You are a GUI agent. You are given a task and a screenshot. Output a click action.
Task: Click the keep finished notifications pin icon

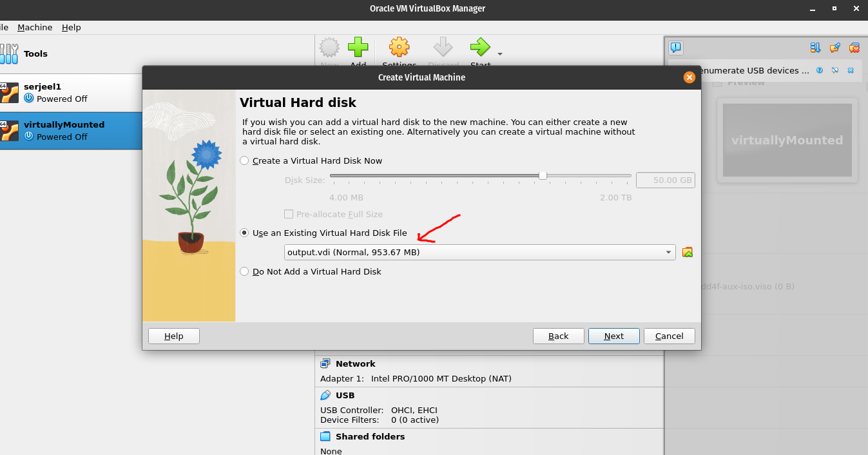[x=834, y=47]
